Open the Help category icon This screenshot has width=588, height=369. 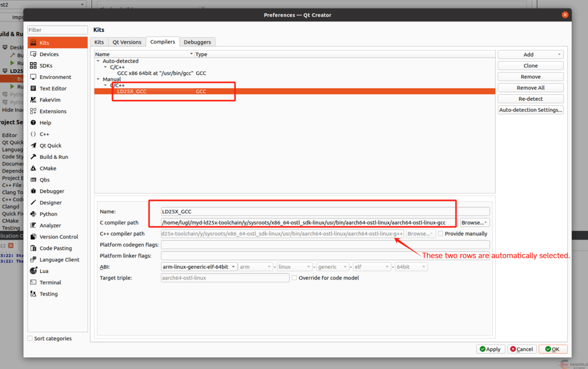pos(33,123)
